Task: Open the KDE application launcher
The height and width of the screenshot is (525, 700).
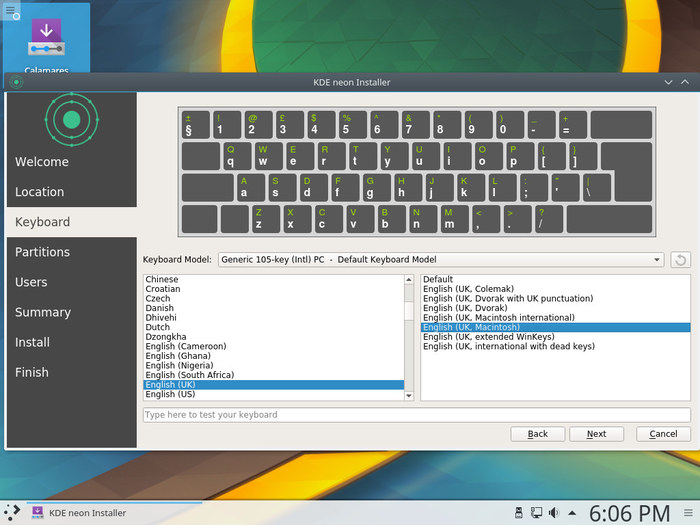Action: (x=12, y=512)
